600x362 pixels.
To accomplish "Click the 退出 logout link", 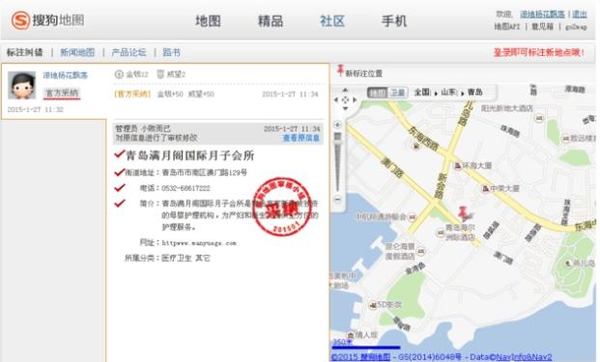I will tap(579, 14).
